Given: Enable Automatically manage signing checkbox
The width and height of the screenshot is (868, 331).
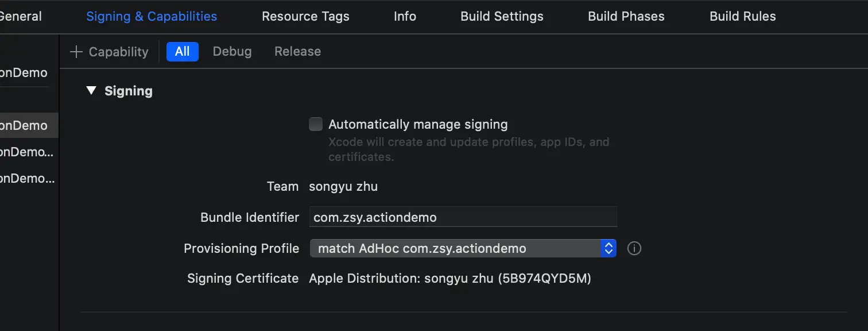Looking at the screenshot, I should (316, 124).
